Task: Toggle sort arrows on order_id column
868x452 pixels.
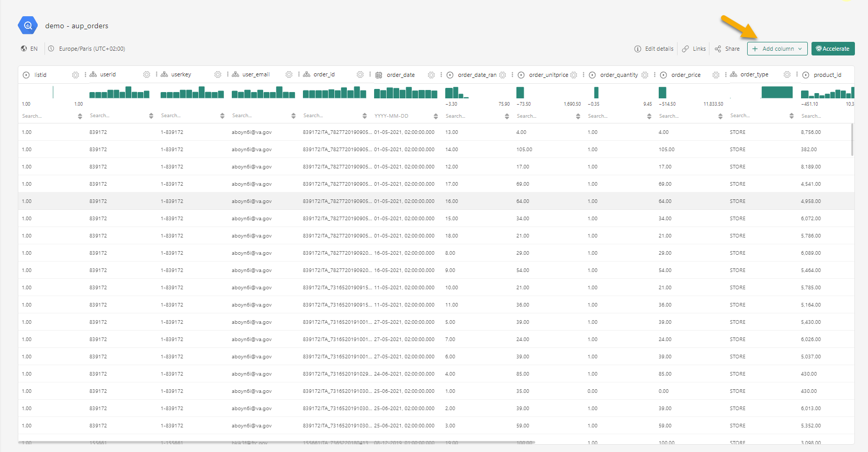Action: [365, 116]
